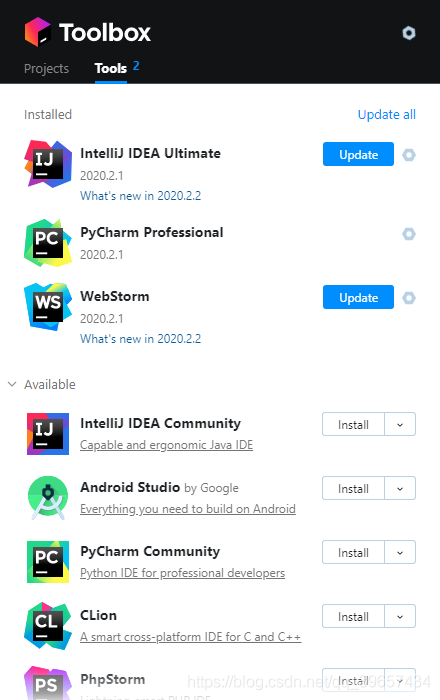Launch WebStorm via its WS icon
Viewport: 440px width, 700px height.
(48, 307)
